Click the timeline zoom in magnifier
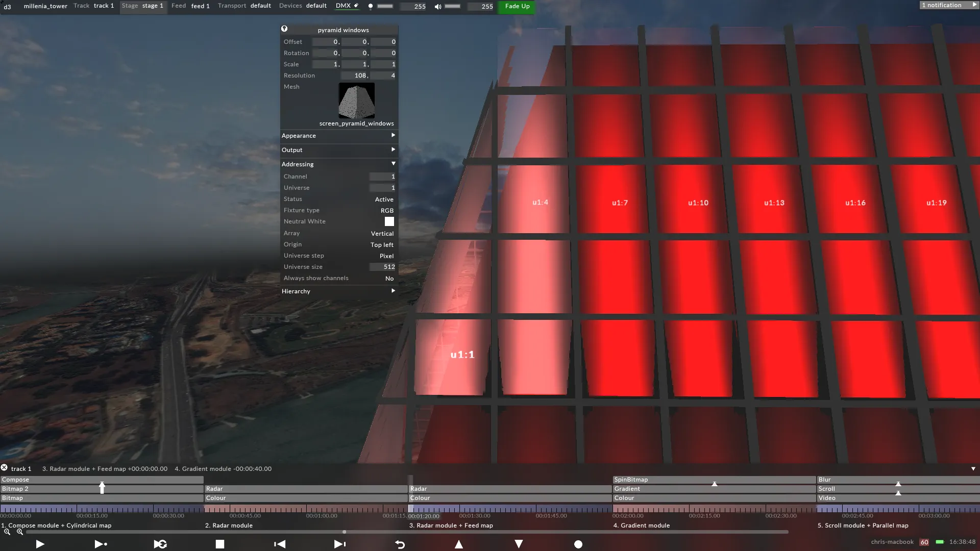The width and height of the screenshot is (980, 551). 20,532
